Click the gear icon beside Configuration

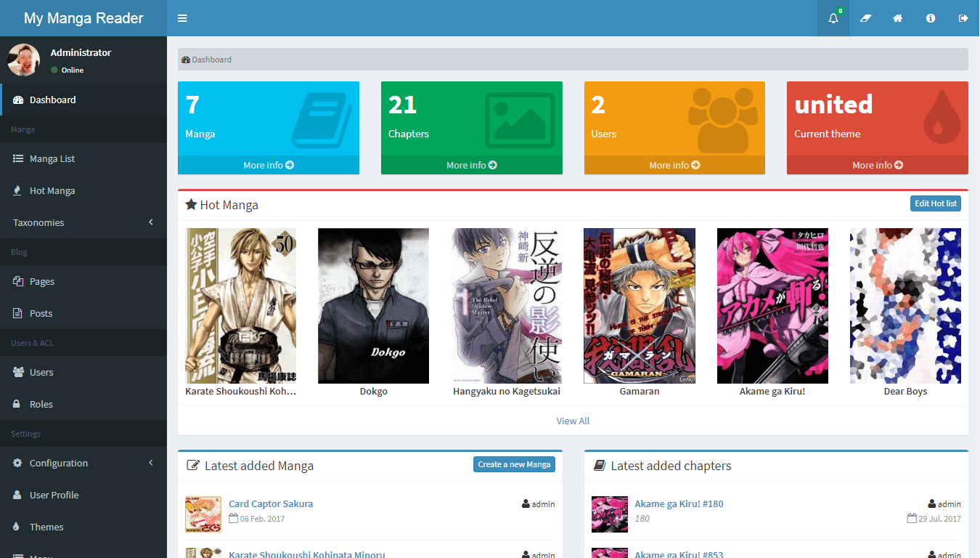(x=18, y=463)
